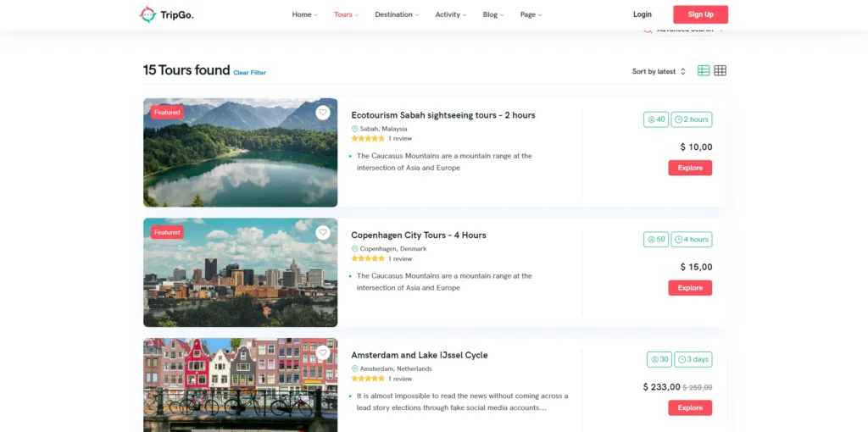Expand the Destination menu
The image size is (868, 432).
(x=397, y=14)
